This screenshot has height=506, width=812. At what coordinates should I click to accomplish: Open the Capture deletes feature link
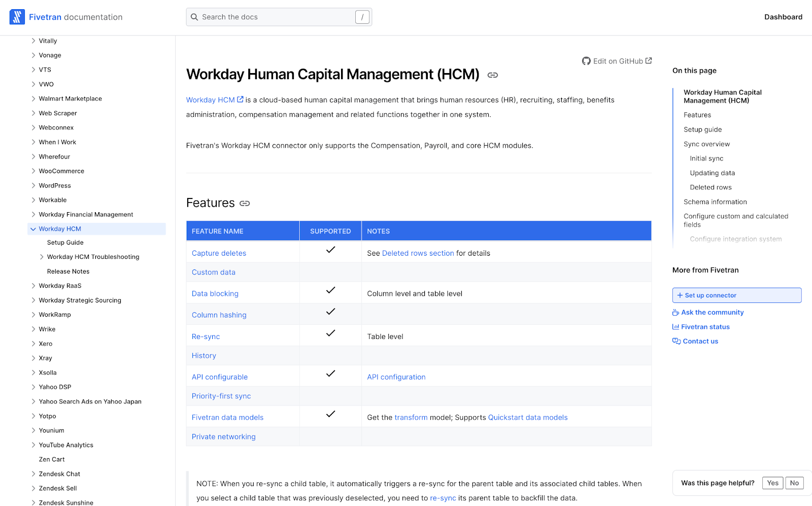coord(219,253)
